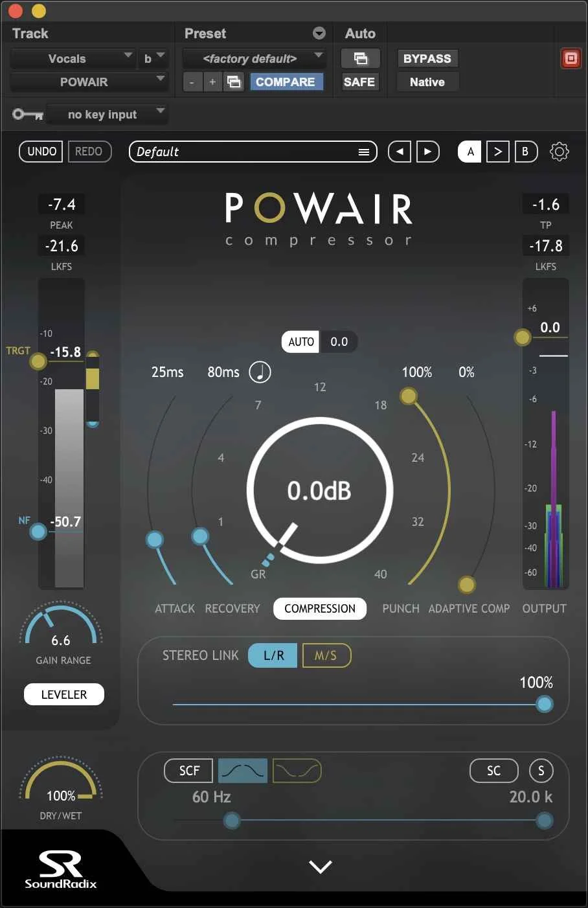The width and height of the screenshot is (588, 908).
Task: Open the no key input dropdown
Action: [x=107, y=115]
